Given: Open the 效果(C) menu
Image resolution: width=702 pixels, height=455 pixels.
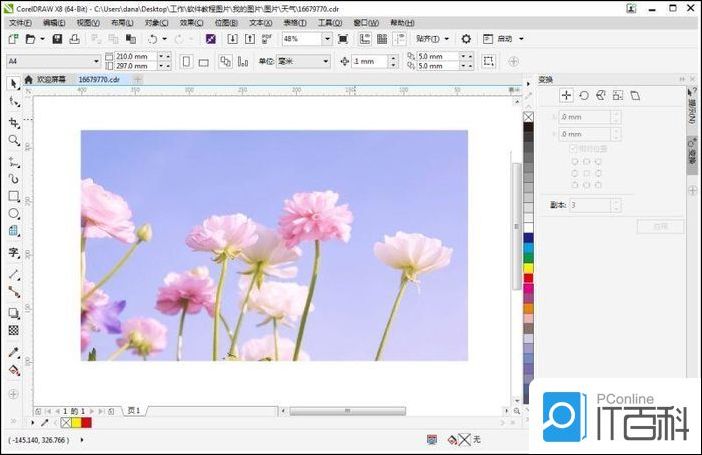Looking at the screenshot, I should coord(192,22).
